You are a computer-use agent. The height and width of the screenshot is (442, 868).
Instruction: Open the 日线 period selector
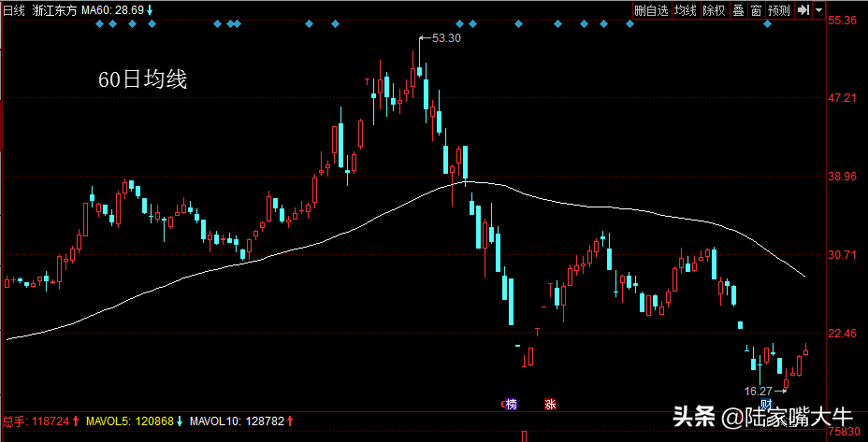pyautogui.click(x=15, y=10)
